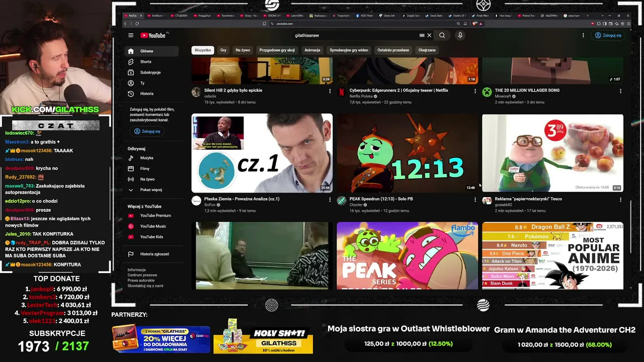This screenshot has width=644, height=362.
Task: Open the Chocler channel avatar
Action: point(342,201)
